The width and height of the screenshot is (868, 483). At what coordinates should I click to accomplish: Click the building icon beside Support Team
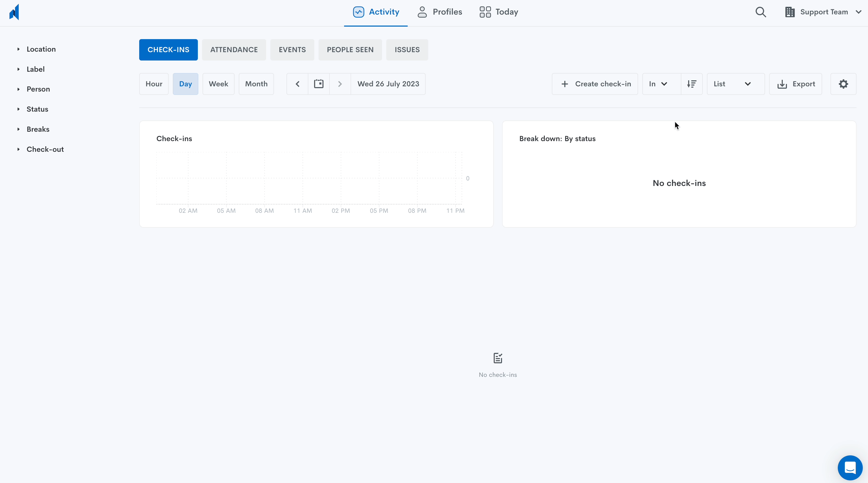pos(790,12)
